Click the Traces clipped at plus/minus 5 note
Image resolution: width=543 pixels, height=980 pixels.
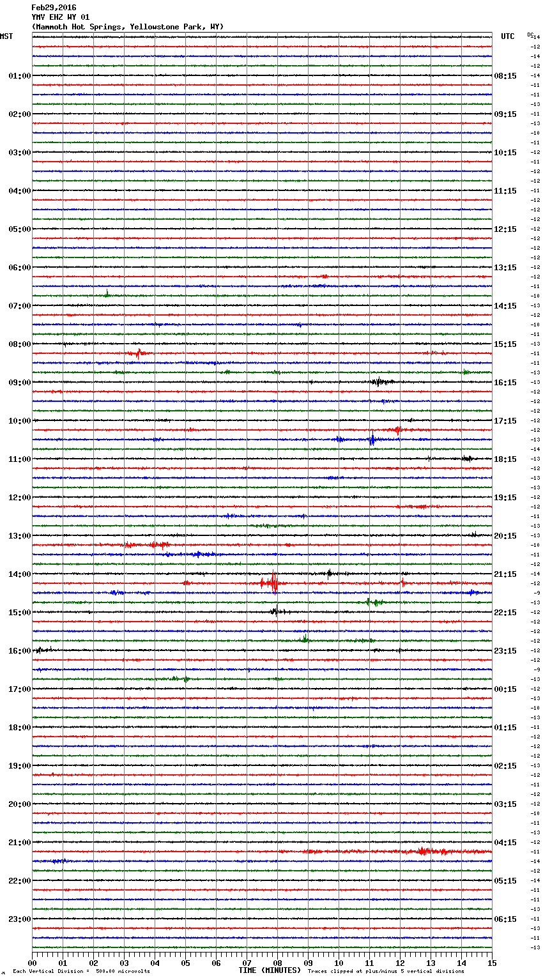click(x=386, y=971)
